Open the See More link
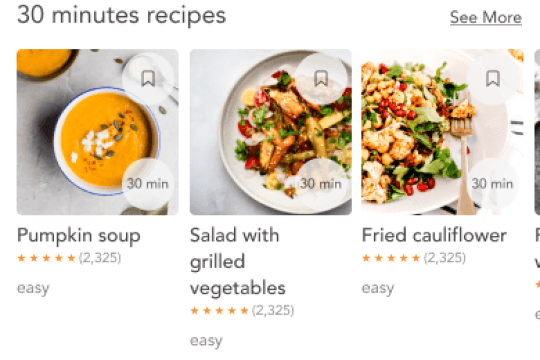The image size is (540, 360). coord(486,17)
